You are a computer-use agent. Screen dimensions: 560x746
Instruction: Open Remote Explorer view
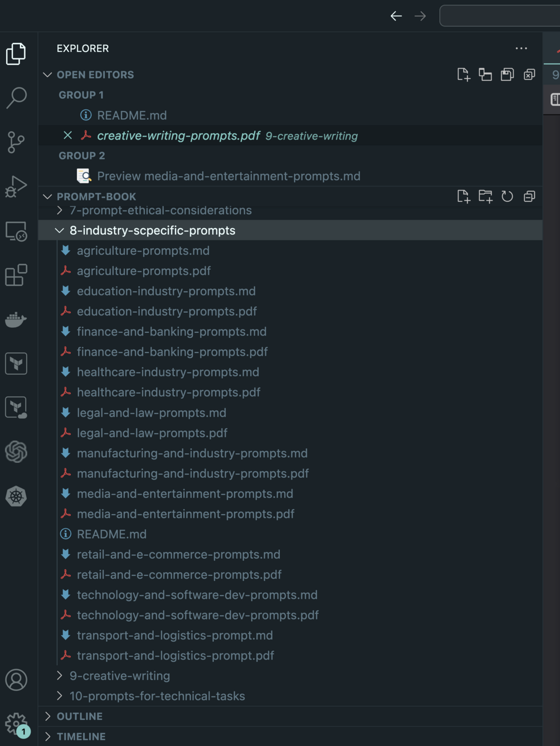tap(16, 231)
